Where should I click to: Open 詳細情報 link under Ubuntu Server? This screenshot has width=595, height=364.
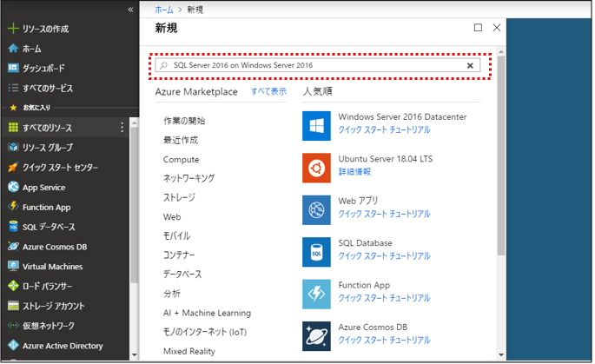tap(354, 172)
